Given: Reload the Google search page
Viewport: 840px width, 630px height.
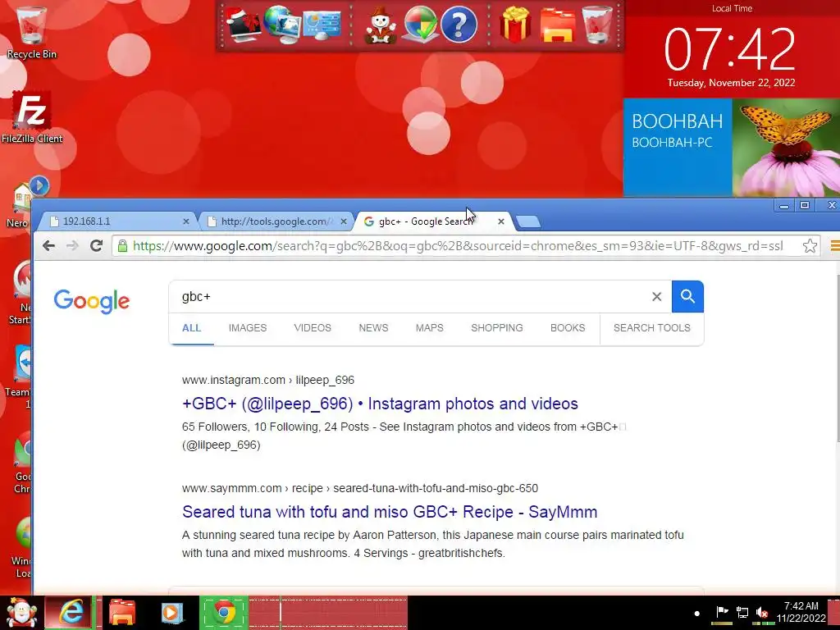Looking at the screenshot, I should coord(97,246).
